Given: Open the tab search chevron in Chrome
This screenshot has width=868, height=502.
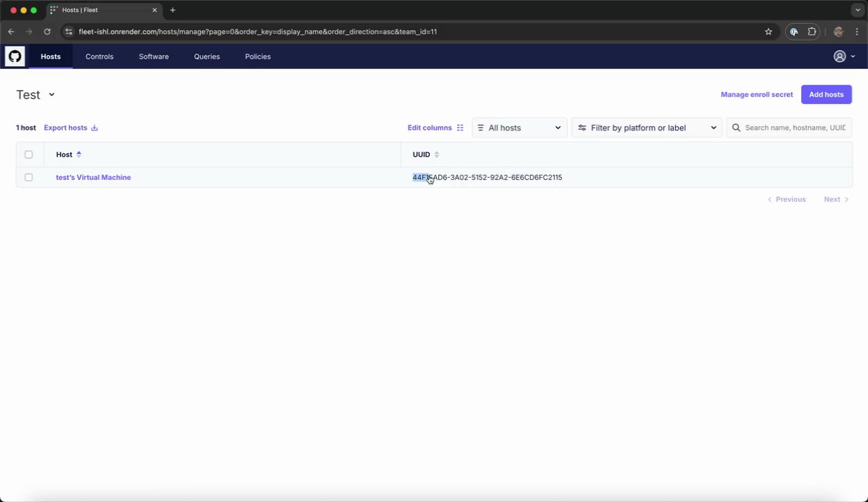Looking at the screenshot, I should tap(858, 10).
